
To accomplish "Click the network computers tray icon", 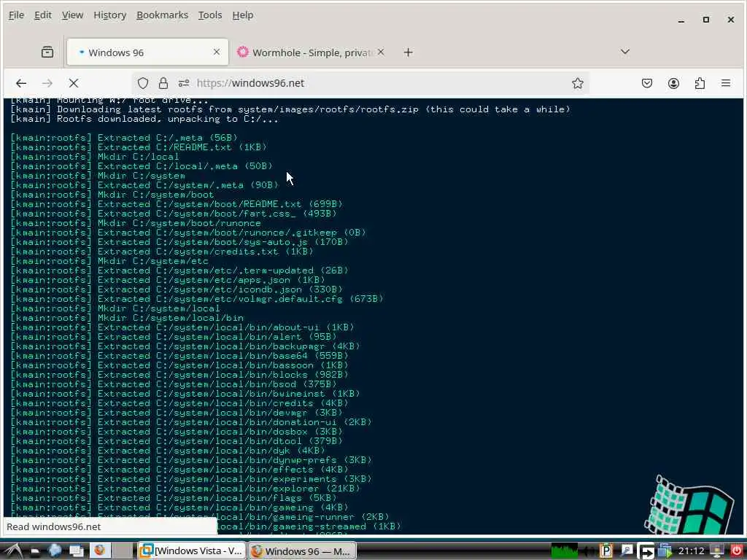I will 665,551.
